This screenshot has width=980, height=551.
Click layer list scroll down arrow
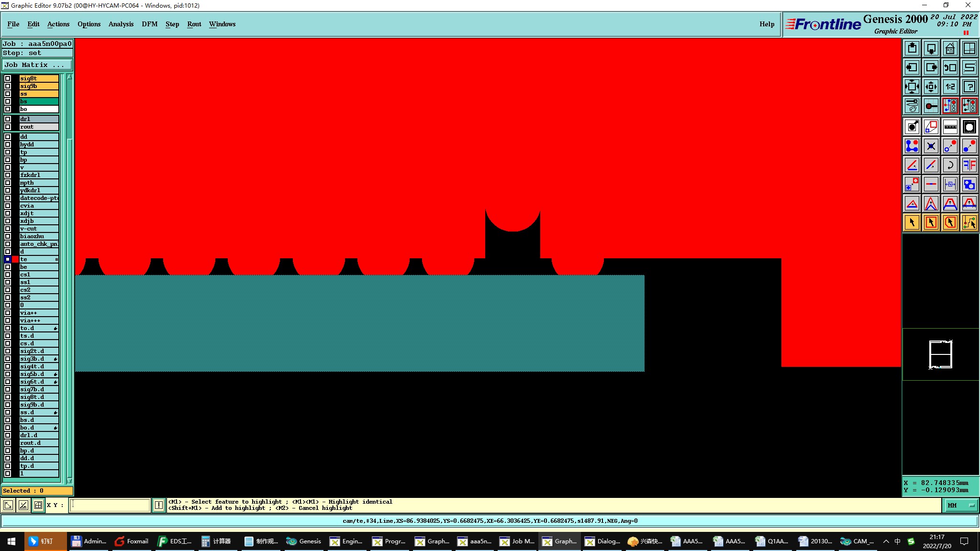tap(69, 481)
